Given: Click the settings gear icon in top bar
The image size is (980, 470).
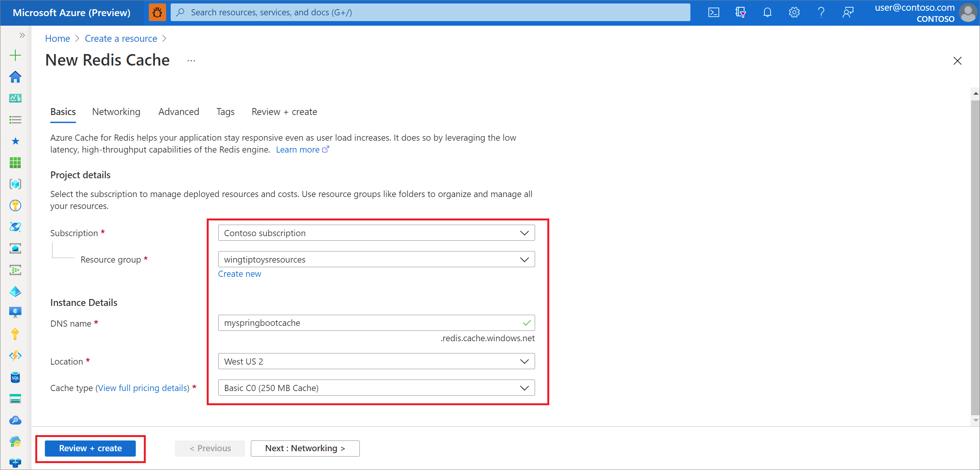Looking at the screenshot, I should [x=794, y=13].
